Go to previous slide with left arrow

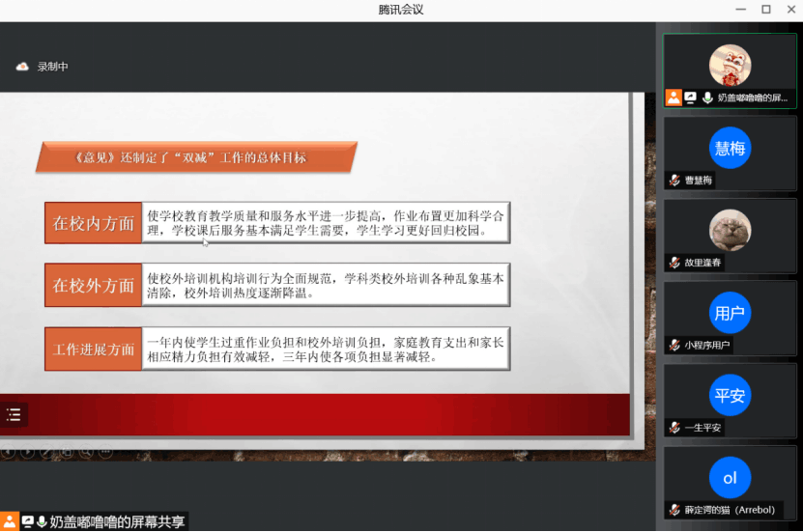coord(9,451)
